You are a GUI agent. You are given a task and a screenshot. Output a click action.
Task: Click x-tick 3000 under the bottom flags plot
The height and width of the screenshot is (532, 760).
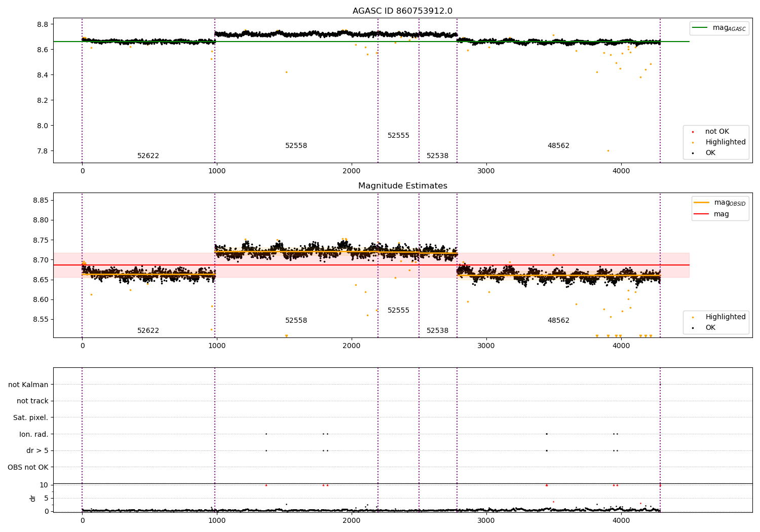pyautogui.click(x=486, y=520)
